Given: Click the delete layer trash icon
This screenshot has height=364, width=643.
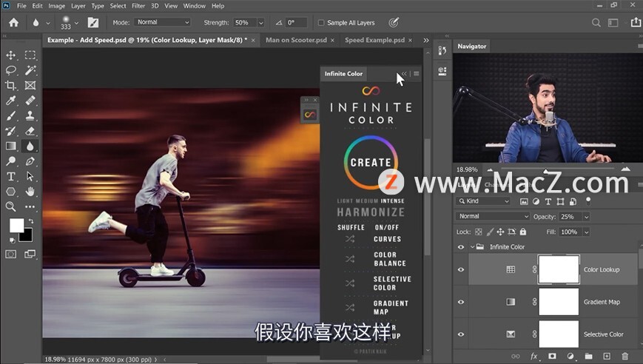Looking at the screenshot, I should (625, 356).
